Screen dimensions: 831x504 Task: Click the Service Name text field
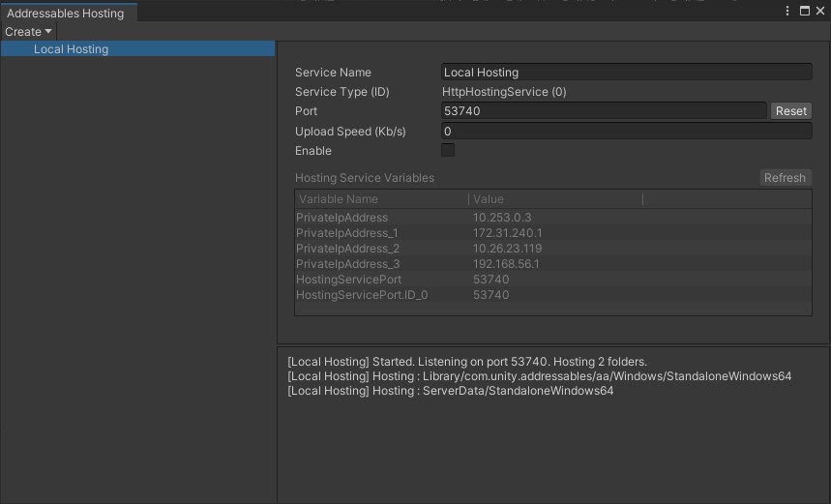626,73
